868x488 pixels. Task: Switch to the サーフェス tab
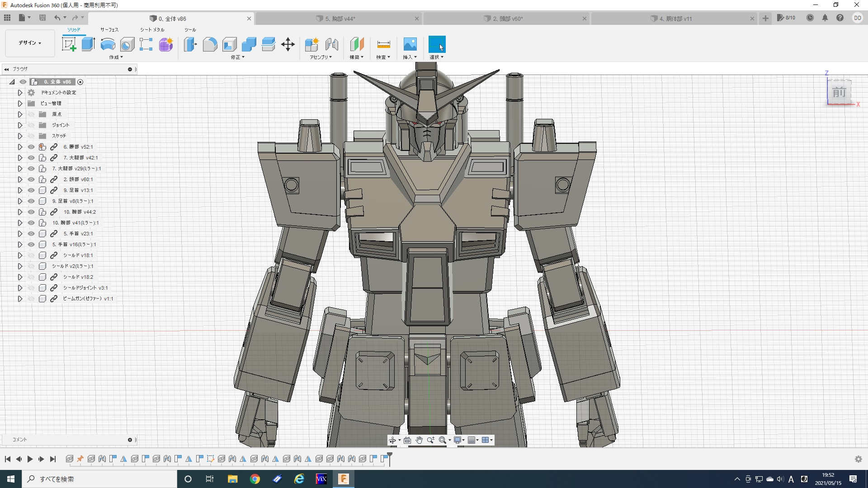(109, 30)
